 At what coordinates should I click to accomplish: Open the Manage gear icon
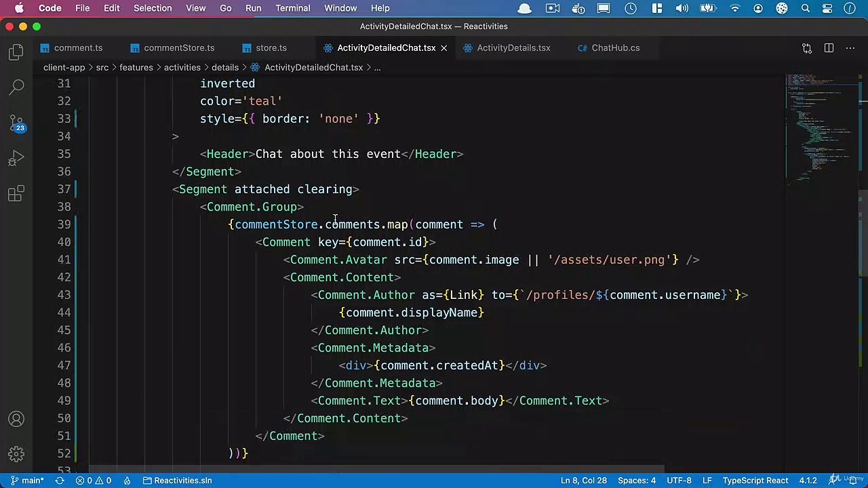tap(16, 454)
